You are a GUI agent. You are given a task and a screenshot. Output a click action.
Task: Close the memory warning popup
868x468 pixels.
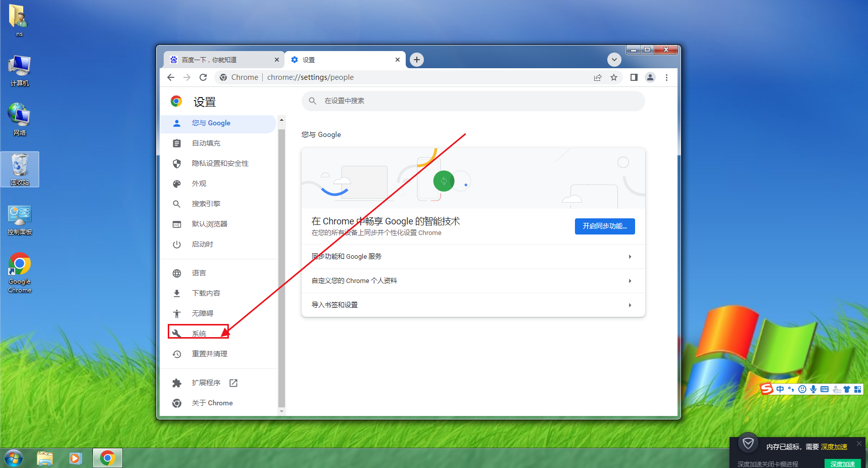point(859,444)
